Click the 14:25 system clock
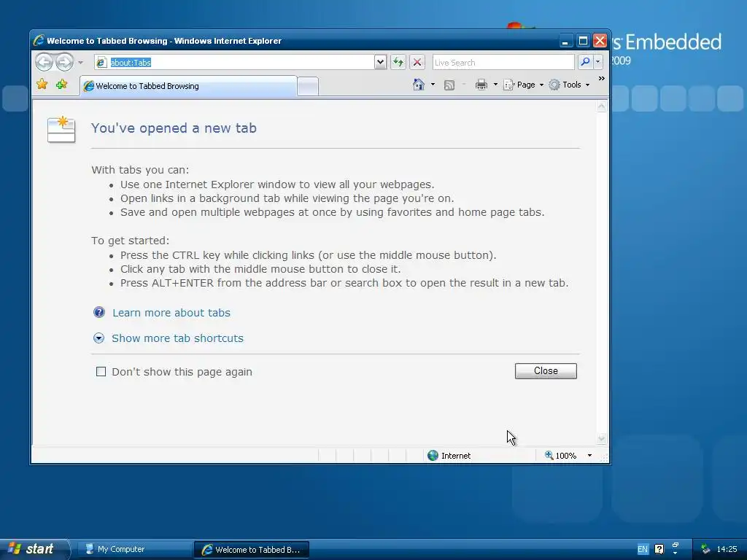 [727, 549]
